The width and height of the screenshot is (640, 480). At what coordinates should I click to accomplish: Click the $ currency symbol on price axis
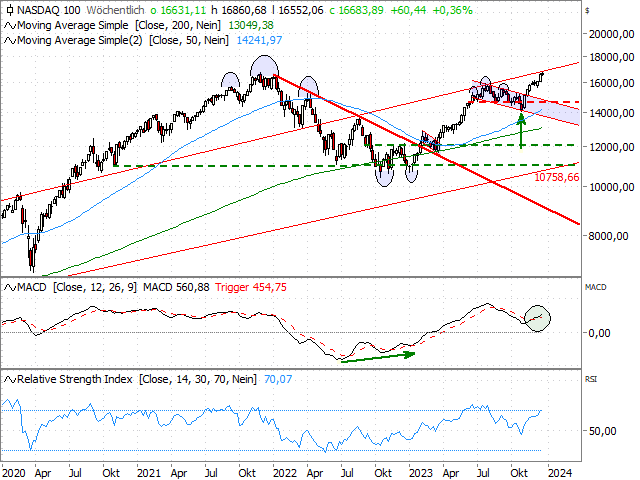(x=587, y=11)
